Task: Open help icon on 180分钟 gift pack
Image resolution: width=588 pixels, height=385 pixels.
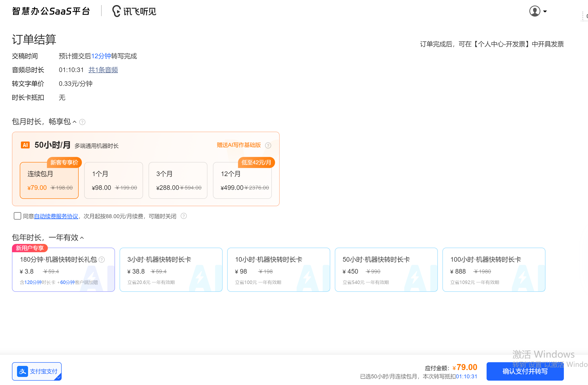Action: click(102, 259)
